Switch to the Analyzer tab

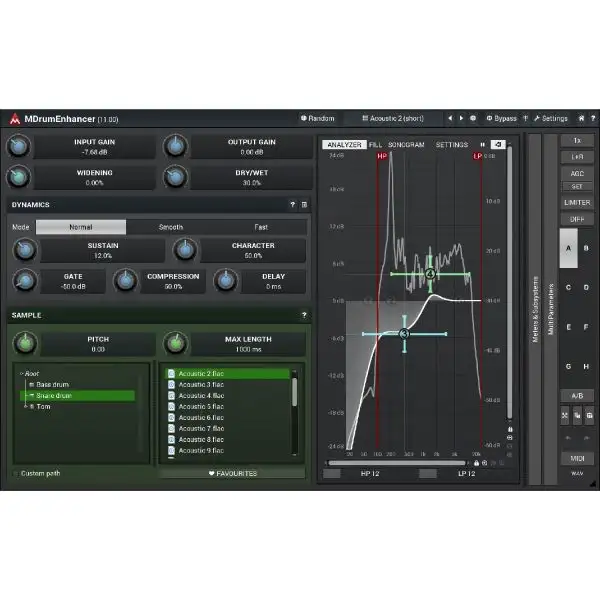pos(344,145)
